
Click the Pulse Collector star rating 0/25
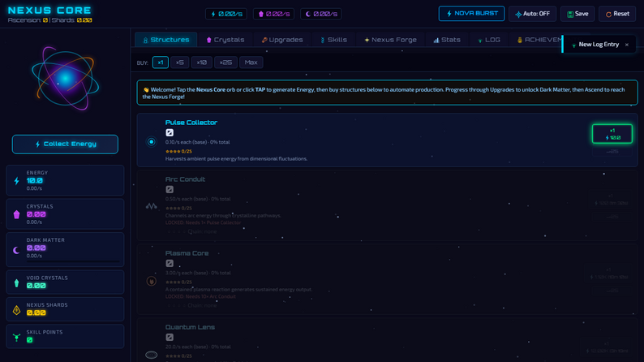coord(178,151)
